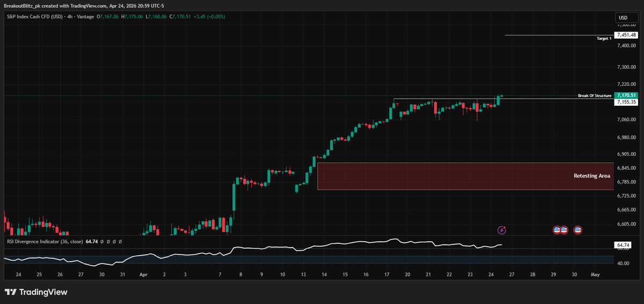
Task: Click the "17" date on the time axis
Action: coord(387,274)
